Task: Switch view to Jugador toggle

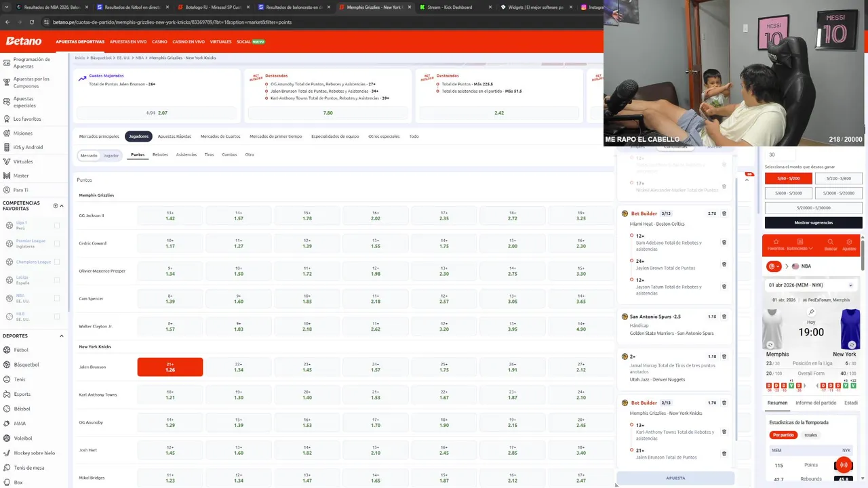Action: 111,155
